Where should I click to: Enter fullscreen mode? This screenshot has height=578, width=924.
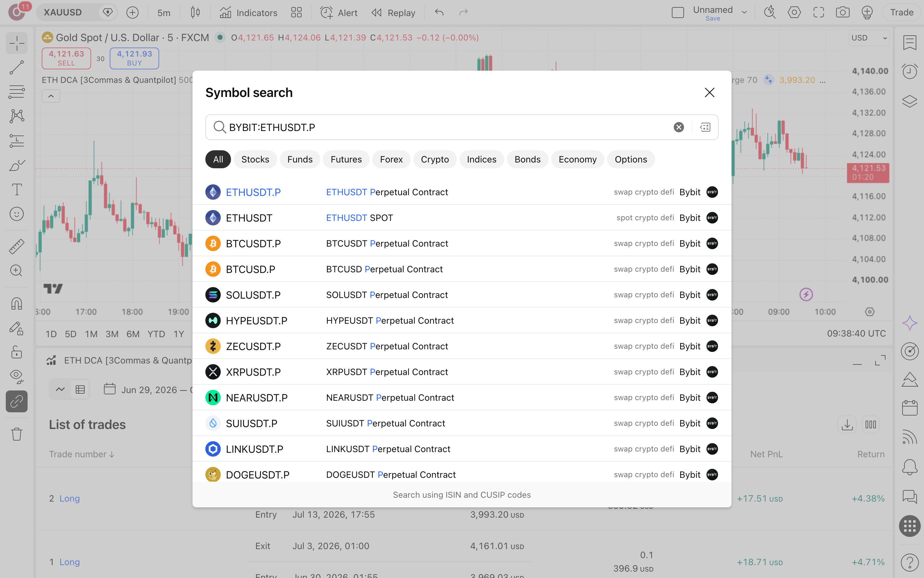[x=819, y=13]
